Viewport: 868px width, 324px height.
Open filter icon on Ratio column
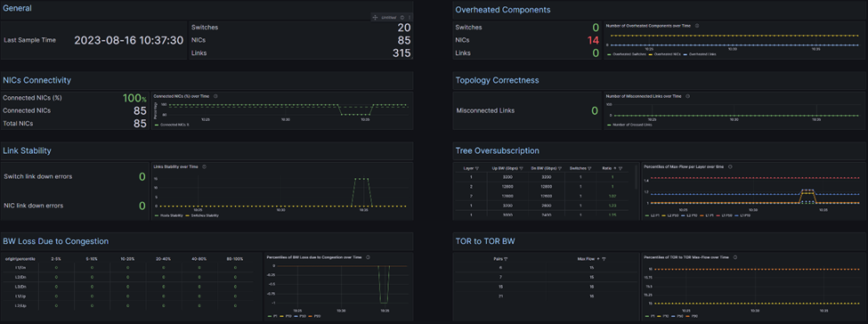(x=621, y=168)
